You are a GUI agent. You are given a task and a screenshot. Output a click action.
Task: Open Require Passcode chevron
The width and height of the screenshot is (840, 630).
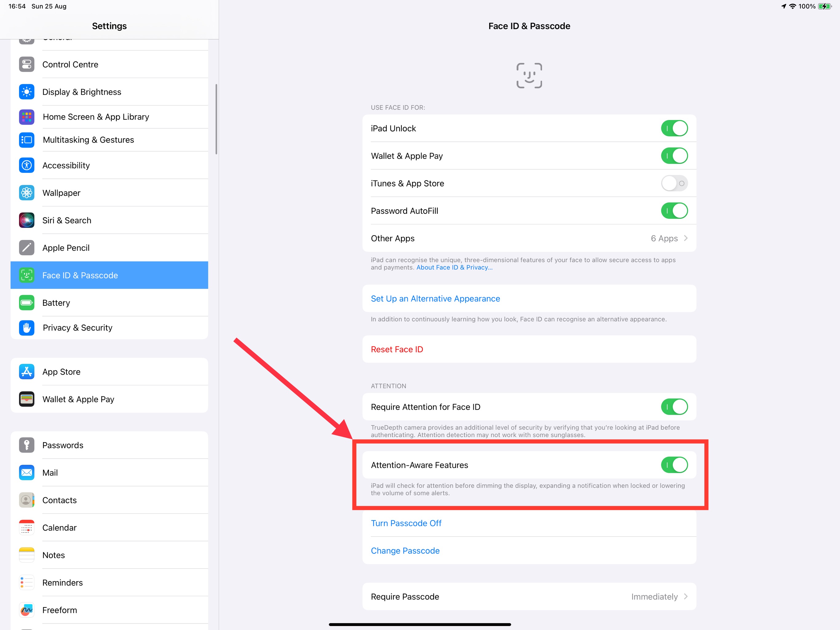pyautogui.click(x=685, y=596)
